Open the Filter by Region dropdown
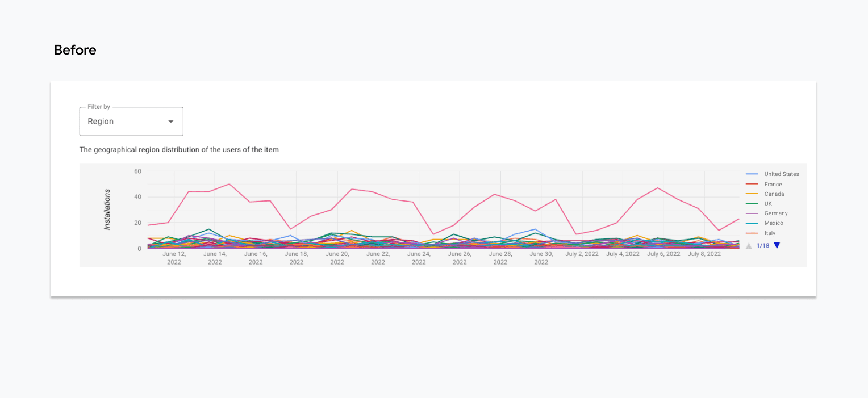The width and height of the screenshot is (868, 398). click(x=131, y=121)
